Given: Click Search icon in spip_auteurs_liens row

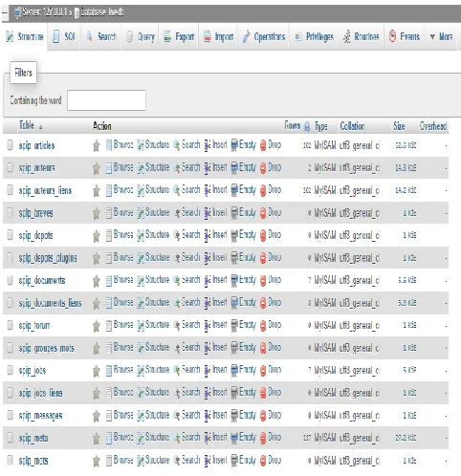Looking at the screenshot, I should 177,190.
